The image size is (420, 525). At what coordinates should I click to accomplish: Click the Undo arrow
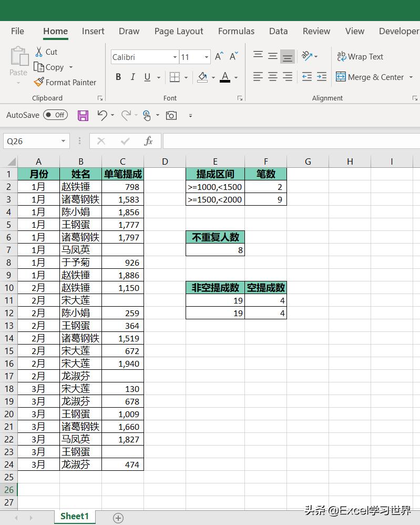[x=102, y=115]
